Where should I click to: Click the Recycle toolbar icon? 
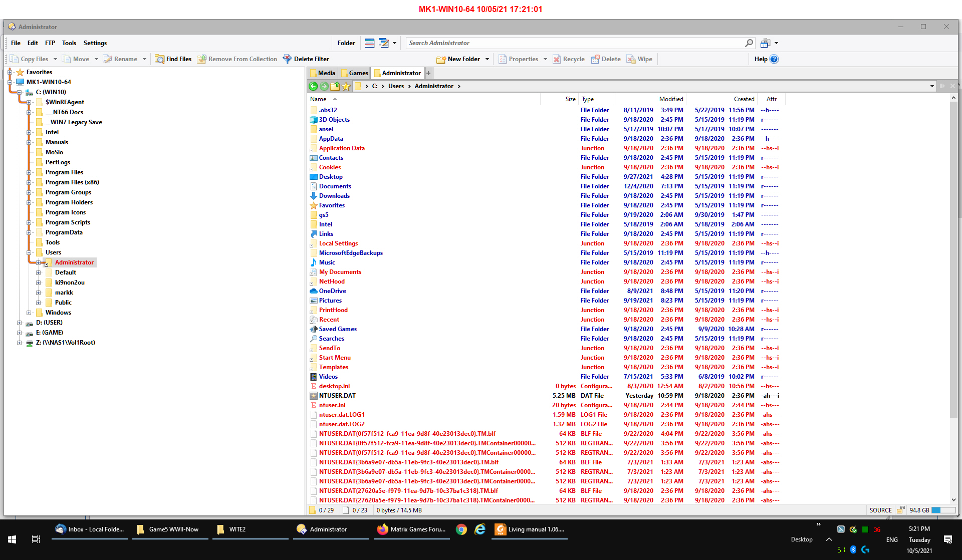[557, 59]
